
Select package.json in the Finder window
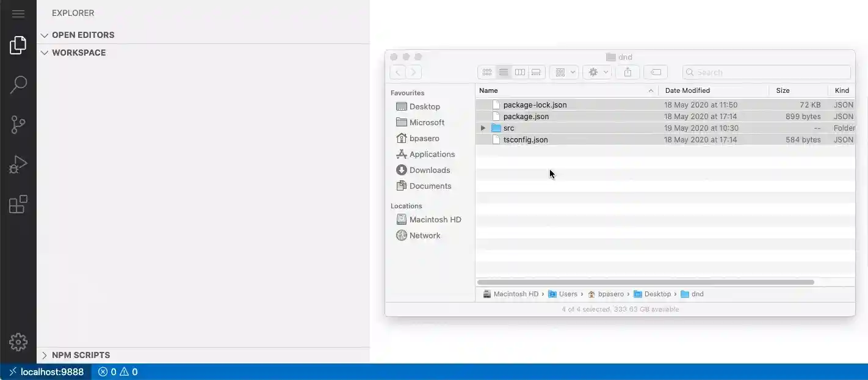(x=526, y=116)
